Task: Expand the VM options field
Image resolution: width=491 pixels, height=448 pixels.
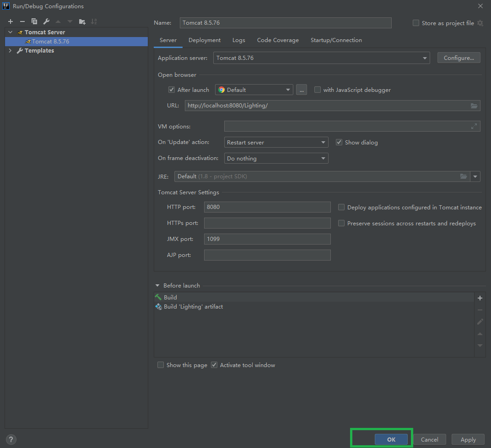Action: [474, 126]
